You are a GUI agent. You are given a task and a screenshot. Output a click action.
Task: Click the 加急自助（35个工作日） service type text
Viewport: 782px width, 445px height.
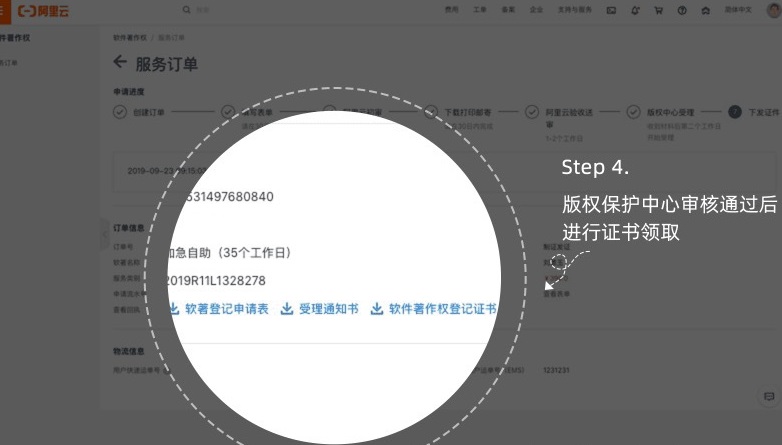pos(229,253)
